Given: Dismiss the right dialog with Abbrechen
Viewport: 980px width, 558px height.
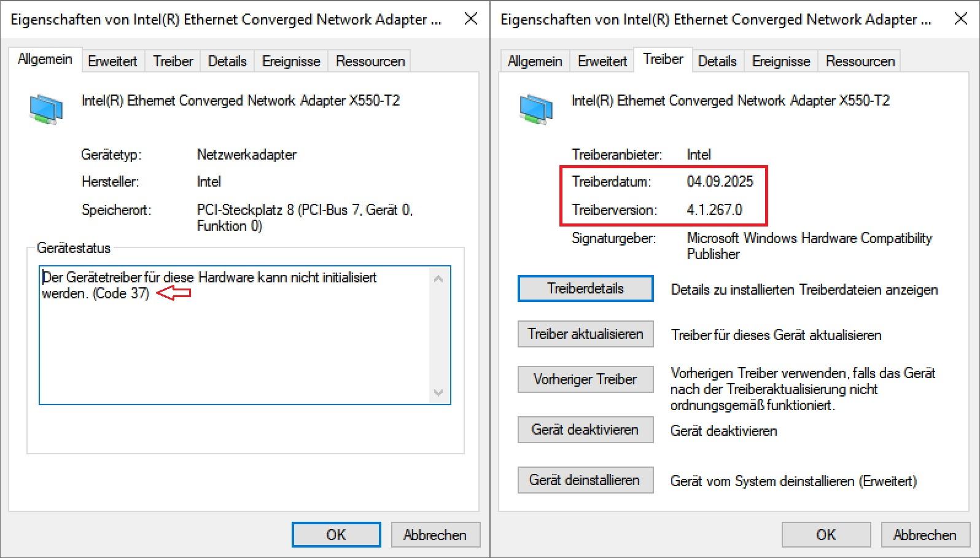Looking at the screenshot, I should (925, 534).
